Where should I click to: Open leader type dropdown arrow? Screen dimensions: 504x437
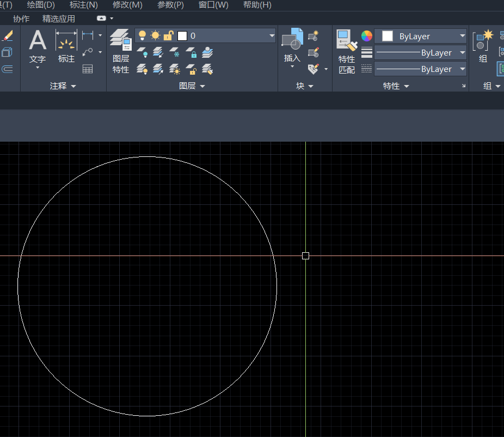(100, 52)
